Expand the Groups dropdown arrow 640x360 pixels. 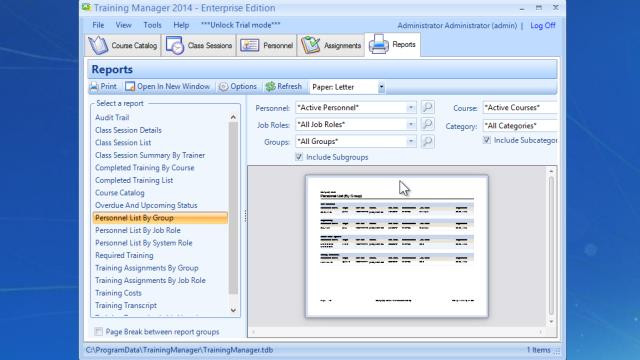pyautogui.click(x=411, y=142)
